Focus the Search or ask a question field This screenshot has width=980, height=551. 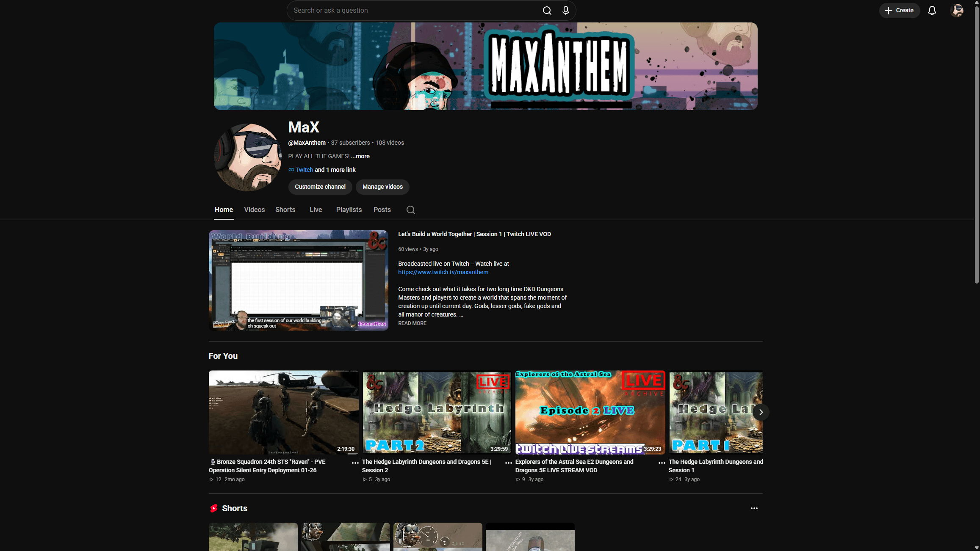415,11
